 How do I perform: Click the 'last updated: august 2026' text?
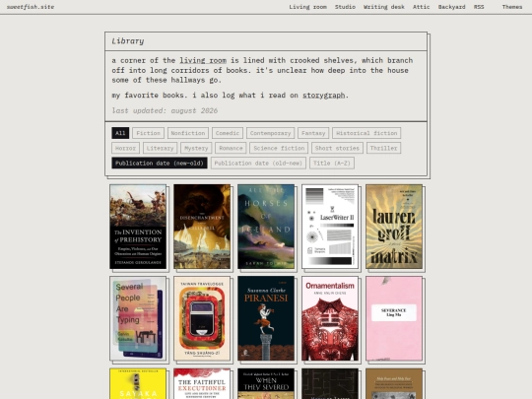(165, 110)
